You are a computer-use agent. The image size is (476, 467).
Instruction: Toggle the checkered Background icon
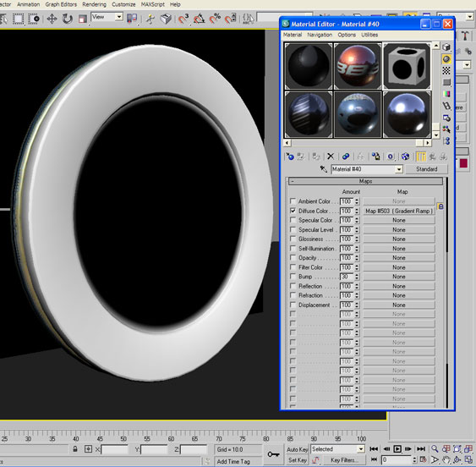(446, 71)
